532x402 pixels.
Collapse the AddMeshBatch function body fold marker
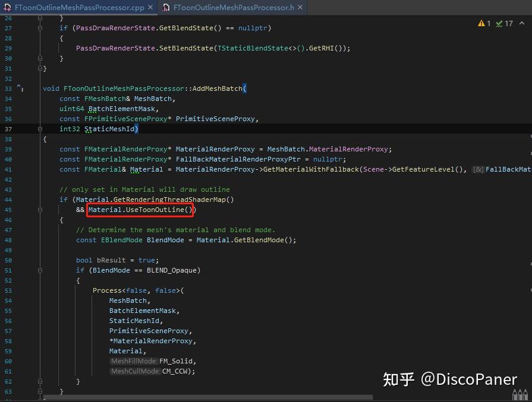(x=39, y=129)
